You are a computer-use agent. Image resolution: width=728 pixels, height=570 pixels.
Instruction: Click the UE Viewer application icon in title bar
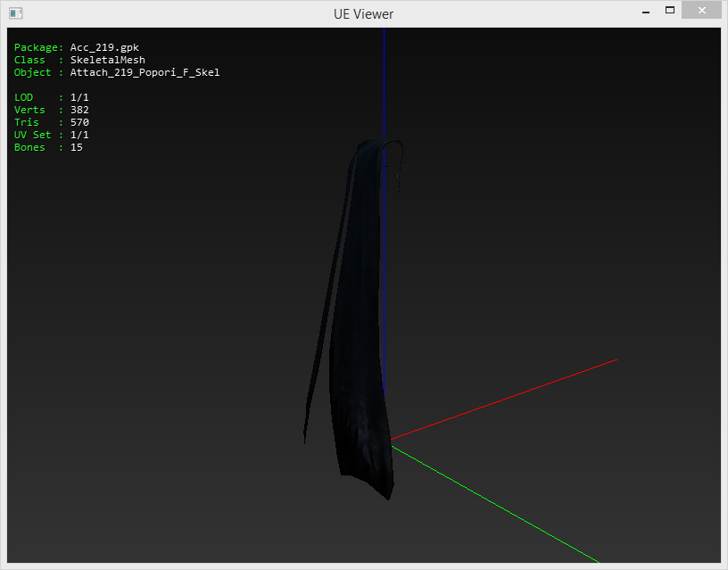16,13
